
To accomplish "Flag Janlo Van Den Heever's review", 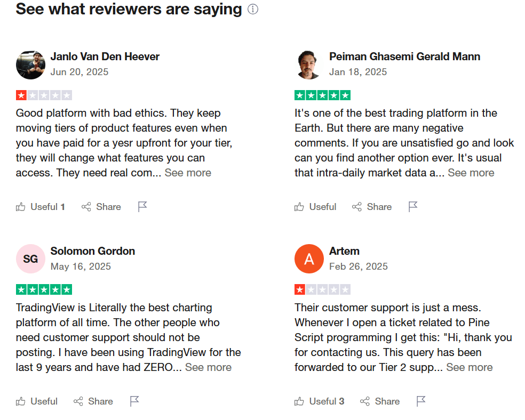I will (142, 207).
